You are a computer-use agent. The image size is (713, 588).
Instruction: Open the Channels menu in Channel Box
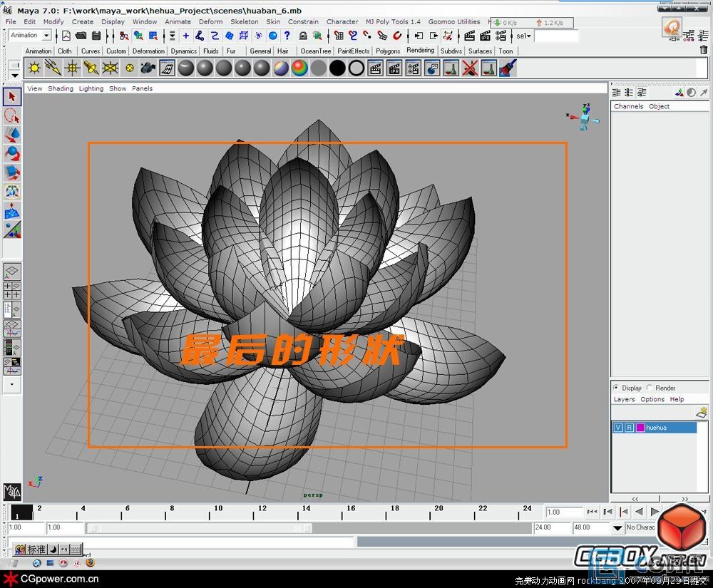tap(628, 106)
